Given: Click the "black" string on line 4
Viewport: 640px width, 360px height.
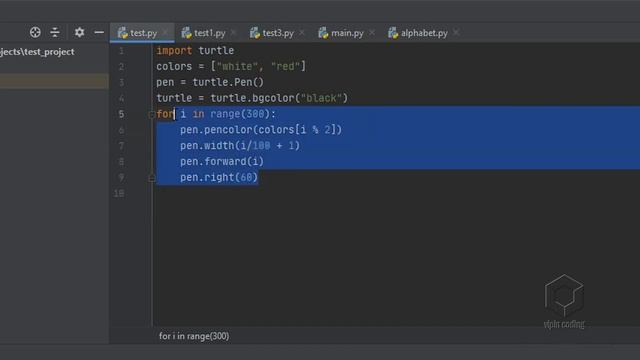Looking at the screenshot, I should [321, 98].
